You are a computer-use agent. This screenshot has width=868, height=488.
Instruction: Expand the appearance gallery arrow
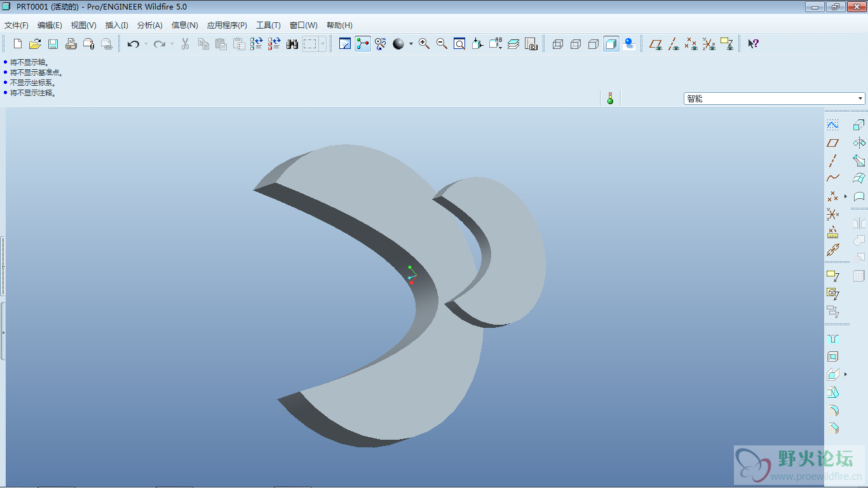point(411,44)
